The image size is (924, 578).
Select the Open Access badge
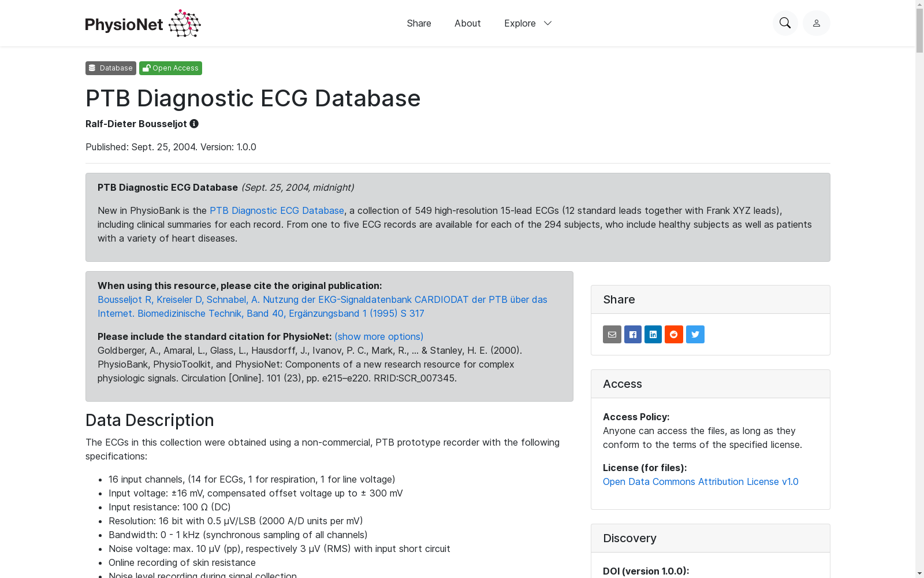click(x=170, y=68)
